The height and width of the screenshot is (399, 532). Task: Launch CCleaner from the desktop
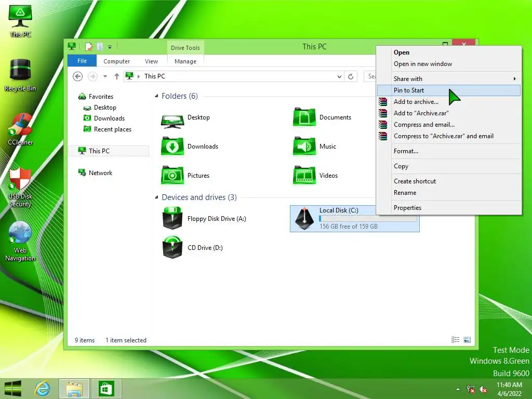(20, 129)
